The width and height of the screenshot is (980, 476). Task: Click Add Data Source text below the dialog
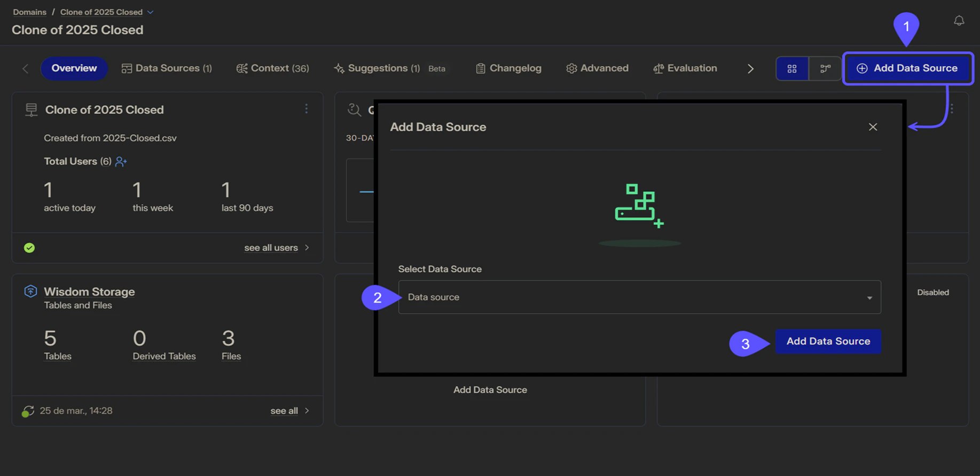point(490,390)
